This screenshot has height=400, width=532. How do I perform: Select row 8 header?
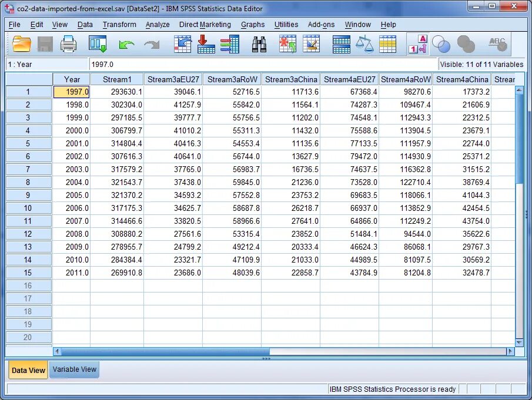[28, 182]
